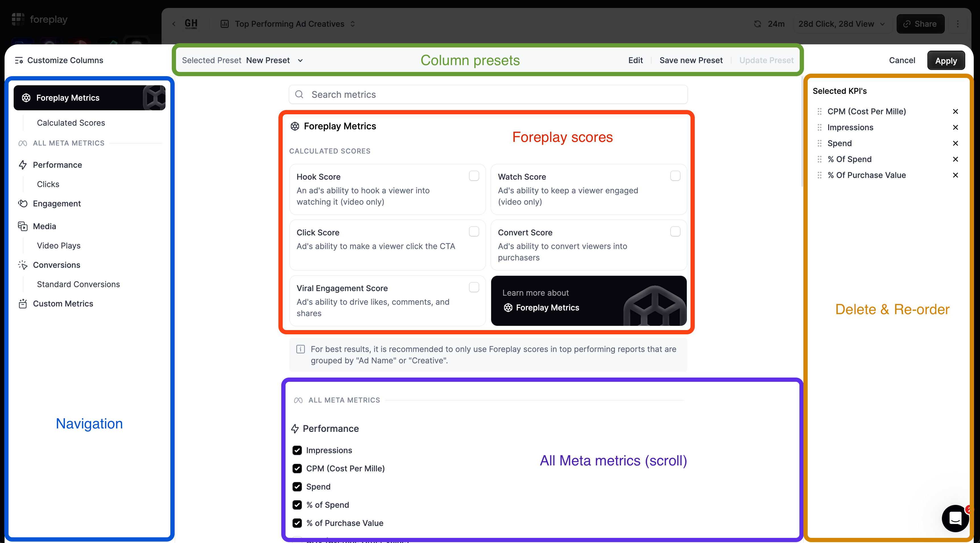Jump to Video Plays subsection
The width and height of the screenshot is (980, 543).
[59, 246]
